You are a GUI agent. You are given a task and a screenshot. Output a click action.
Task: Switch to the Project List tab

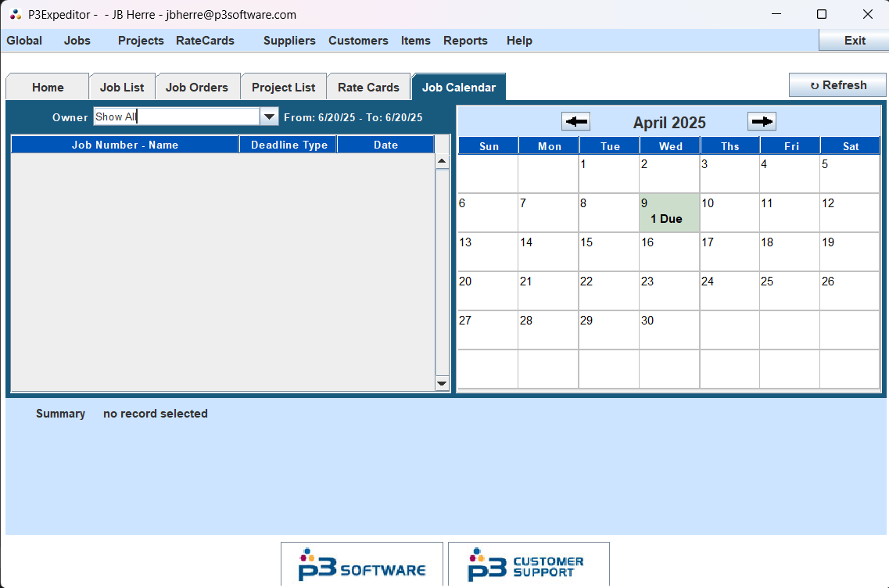284,88
